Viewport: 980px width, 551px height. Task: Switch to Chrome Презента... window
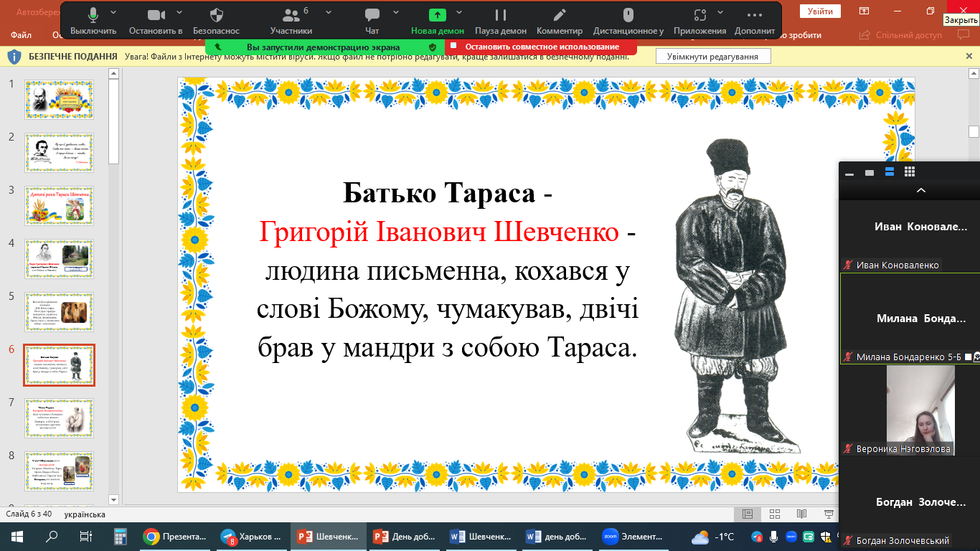(175, 537)
